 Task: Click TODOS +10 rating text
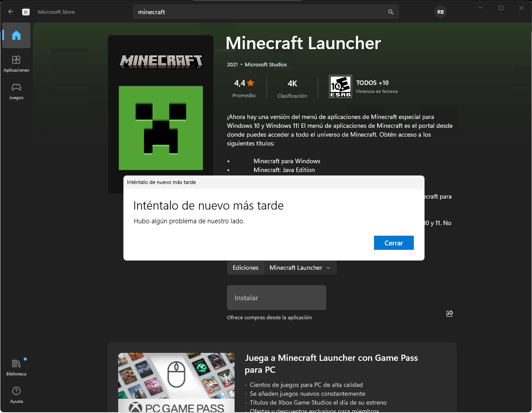coord(372,83)
